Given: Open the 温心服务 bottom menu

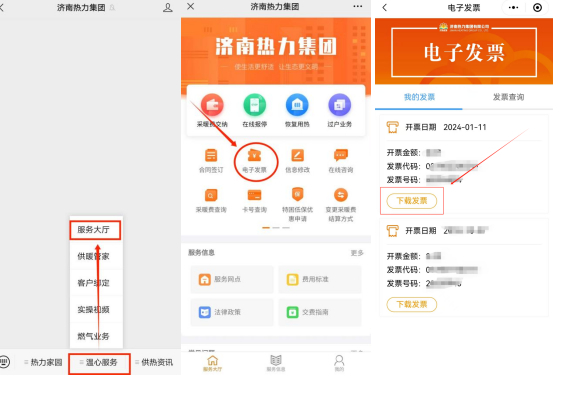Looking at the screenshot, I should [99, 363].
